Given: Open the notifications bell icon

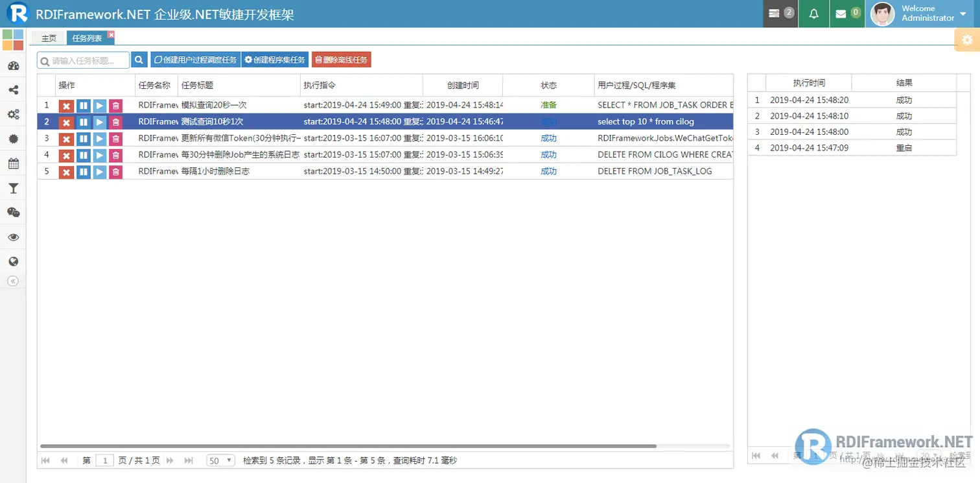Looking at the screenshot, I should pyautogui.click(x=814, y=14).
